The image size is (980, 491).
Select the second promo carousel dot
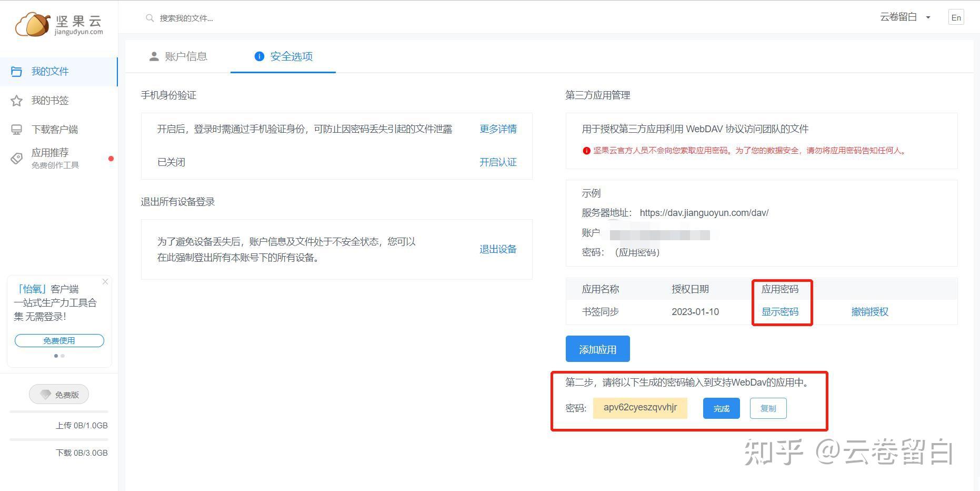click(x=63, y=356)
